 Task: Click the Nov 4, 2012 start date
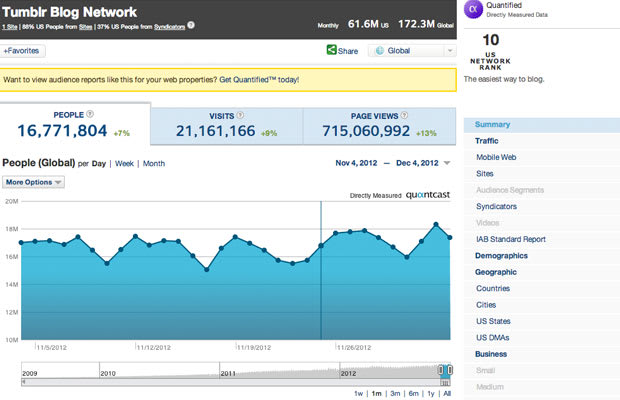(x=356, y=163)
